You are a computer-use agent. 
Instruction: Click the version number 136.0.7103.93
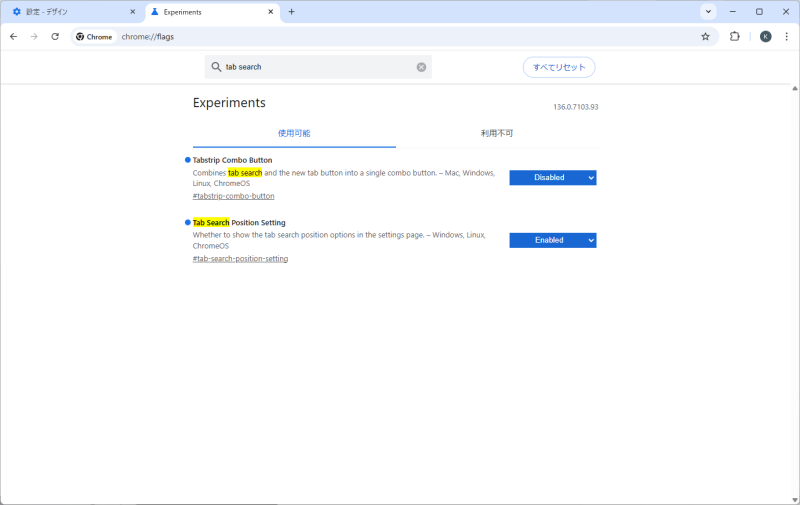point(576,107)
